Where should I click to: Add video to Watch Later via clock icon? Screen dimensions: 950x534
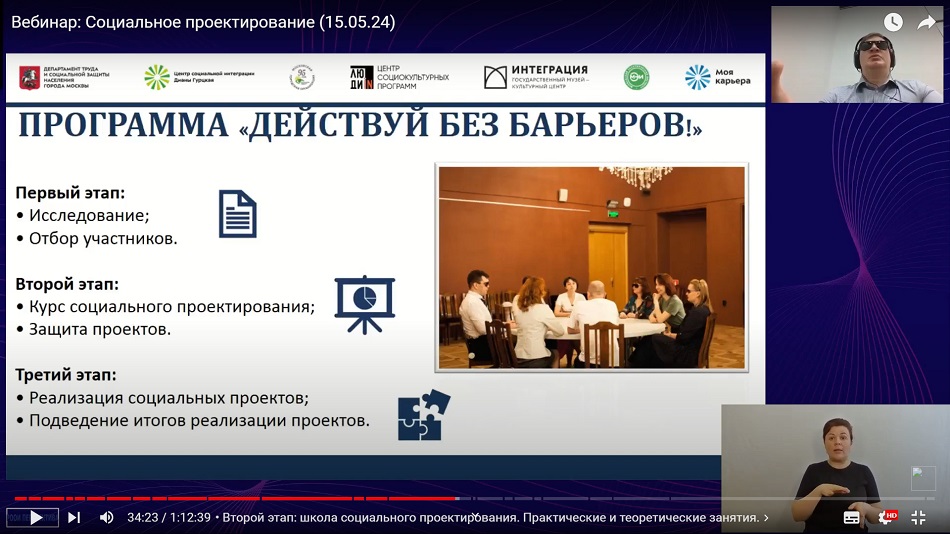click(892, 22)
